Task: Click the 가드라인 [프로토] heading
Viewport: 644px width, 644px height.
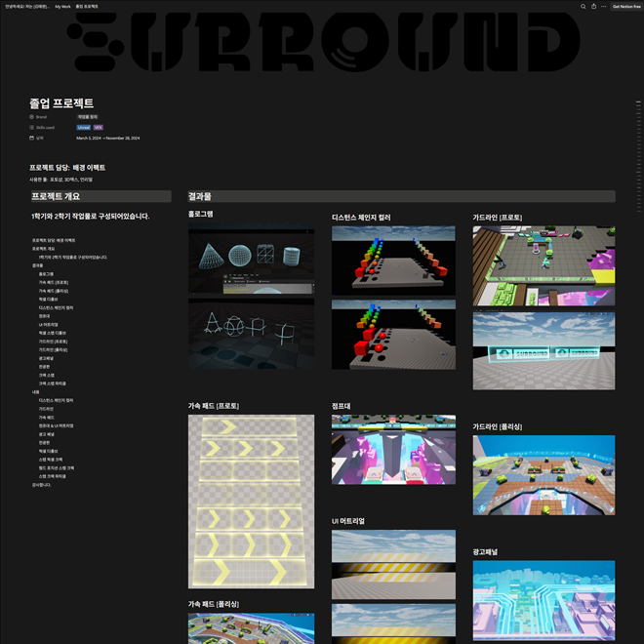Action: [498, 218]
